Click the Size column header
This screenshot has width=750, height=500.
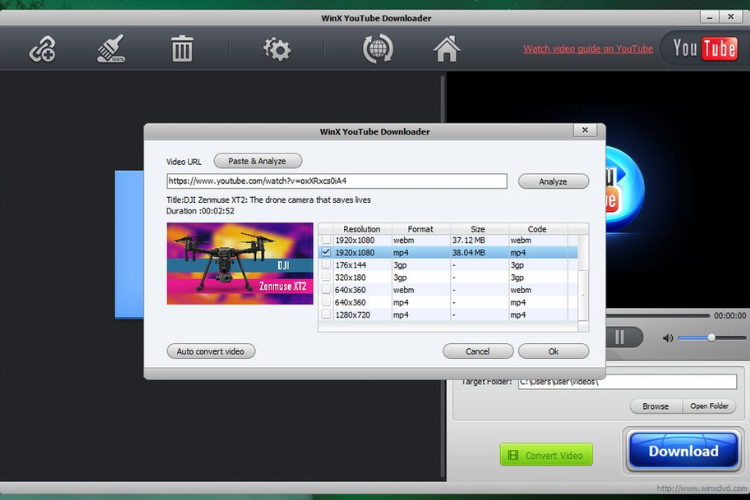tap(478, 229)
